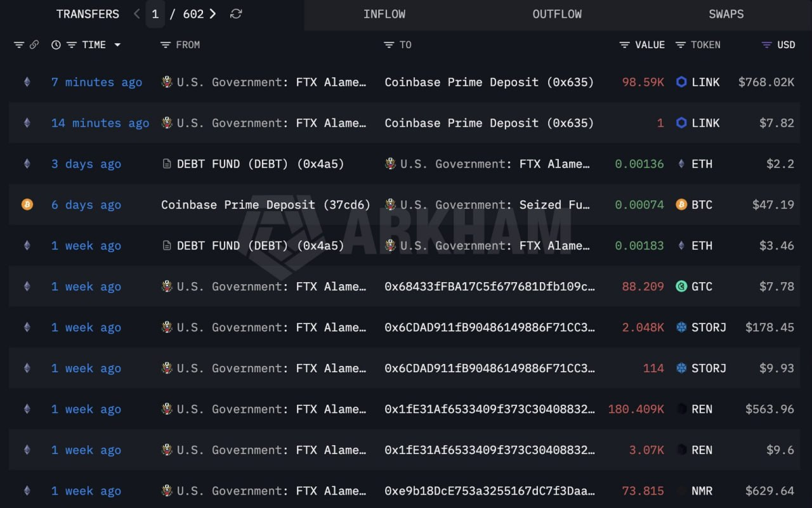Go to next transfers page
Viewport: 812px width, 508px height.
(213, 14)
